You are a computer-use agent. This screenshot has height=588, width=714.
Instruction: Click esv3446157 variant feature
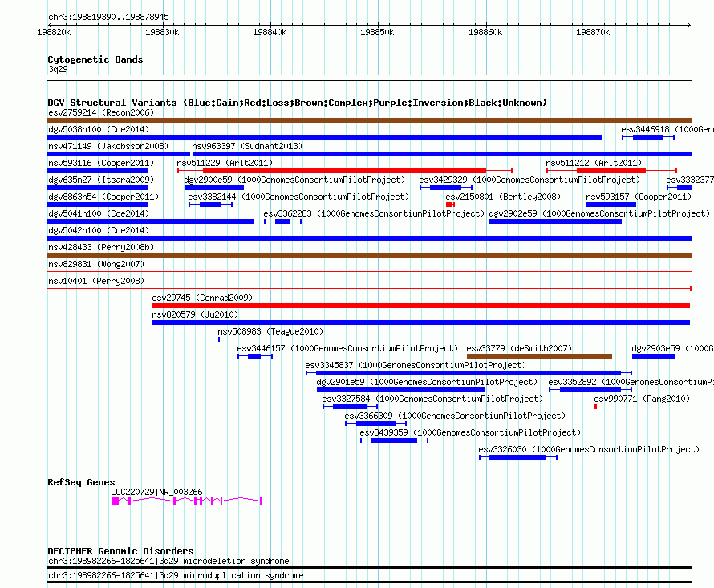tap(255, 356)
